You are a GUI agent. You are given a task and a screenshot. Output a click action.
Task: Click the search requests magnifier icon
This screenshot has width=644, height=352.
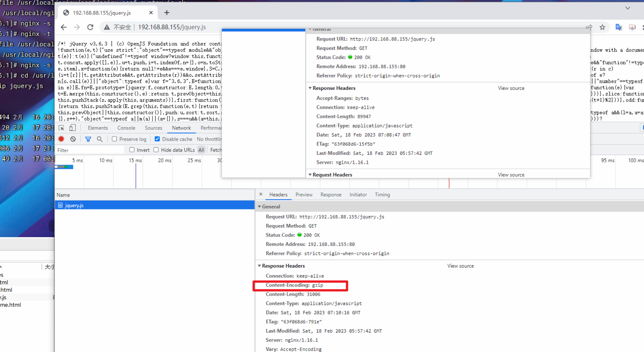tap(100, 139)
